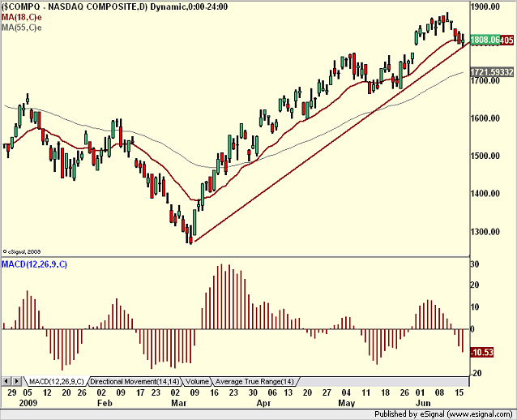Switch to the MACD(12,26,9,C) tab
517x420 pixels.
tap(57, 382)
